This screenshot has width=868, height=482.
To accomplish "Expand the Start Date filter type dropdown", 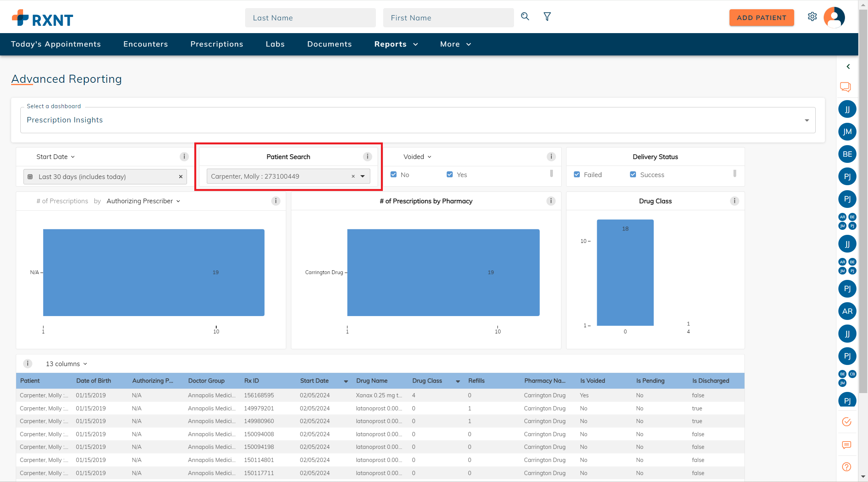I will coord(56,157).
